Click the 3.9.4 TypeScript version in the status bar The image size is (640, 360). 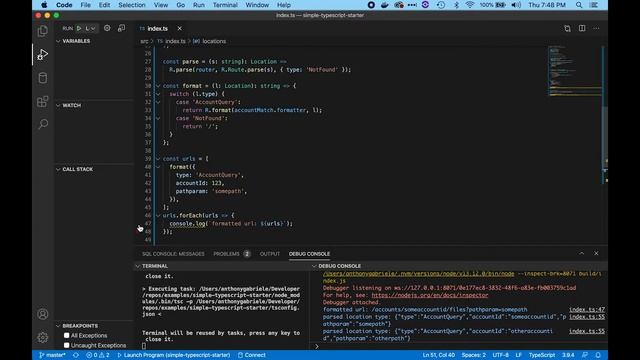point(568,355)
